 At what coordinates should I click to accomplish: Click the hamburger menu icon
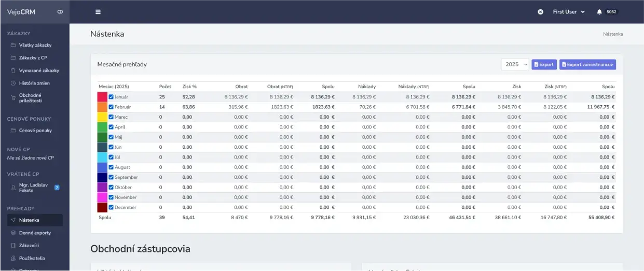[x=98, y=12]
